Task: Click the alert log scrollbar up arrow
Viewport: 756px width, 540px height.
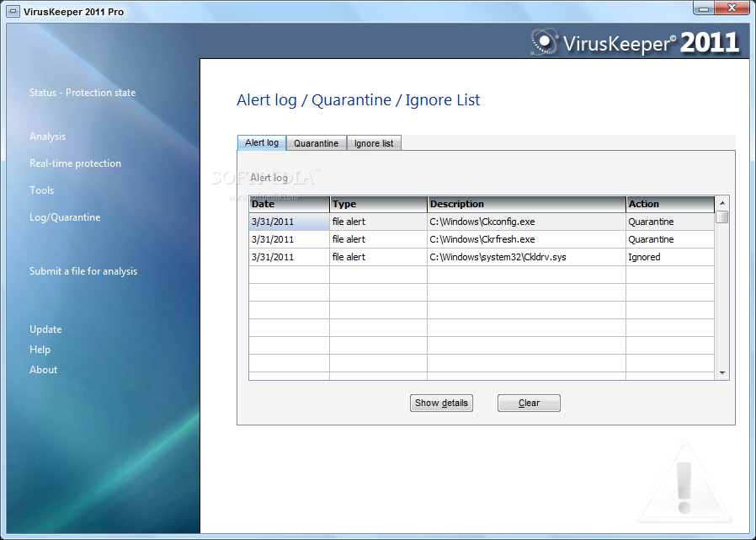Action: (x=721, y=203)
